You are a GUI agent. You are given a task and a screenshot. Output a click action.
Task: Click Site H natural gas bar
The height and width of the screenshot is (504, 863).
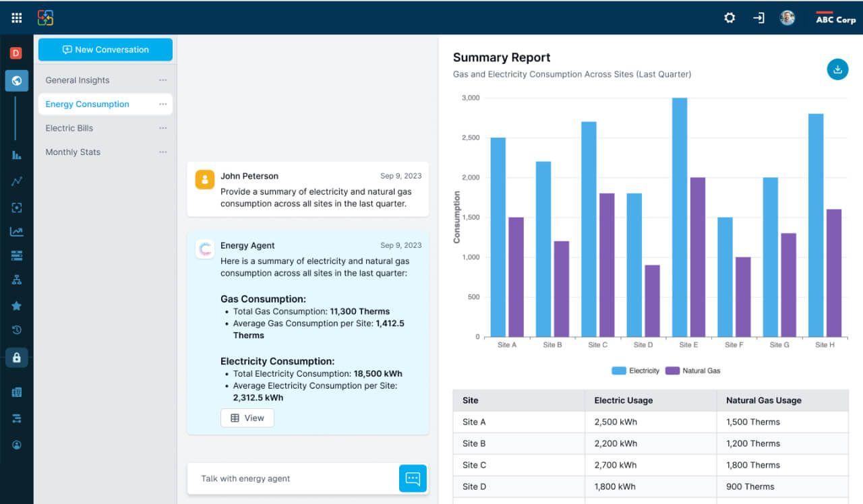pos(834,273)
